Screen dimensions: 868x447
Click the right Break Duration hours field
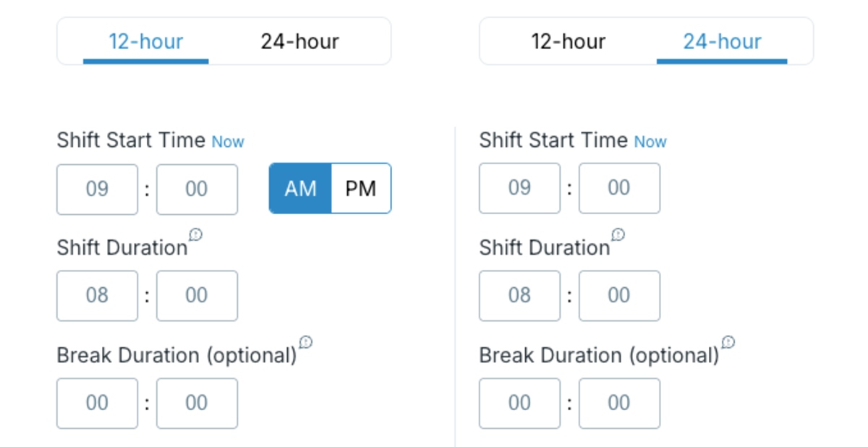coord(519,403)
